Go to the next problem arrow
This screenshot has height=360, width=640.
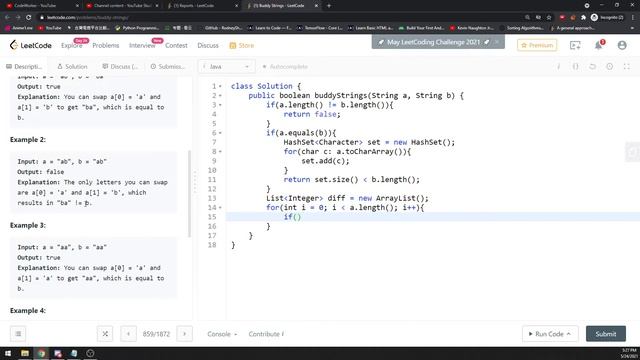point(184,333)
